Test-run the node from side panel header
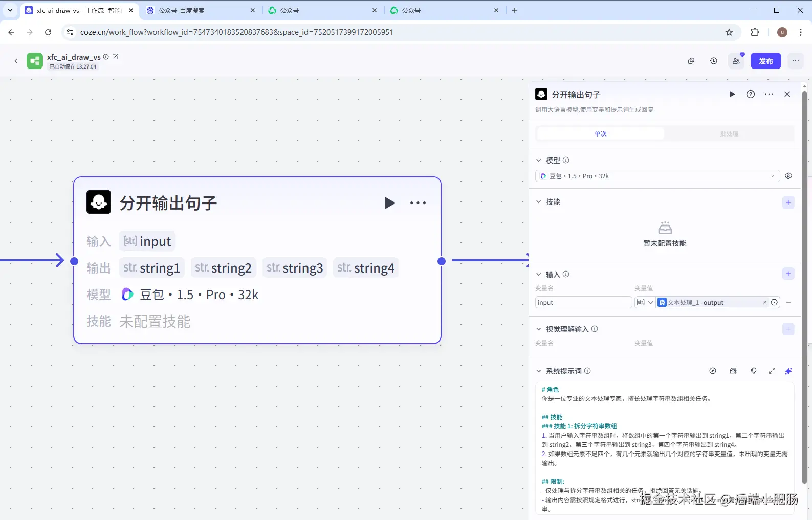 pyautogui.click(x=732, y=94)
